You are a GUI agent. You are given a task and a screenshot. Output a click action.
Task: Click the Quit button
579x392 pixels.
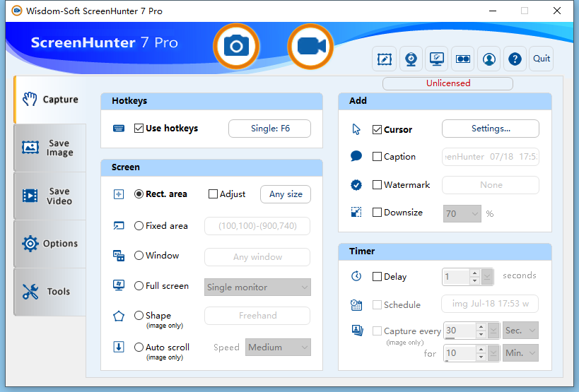pos(542,59)
